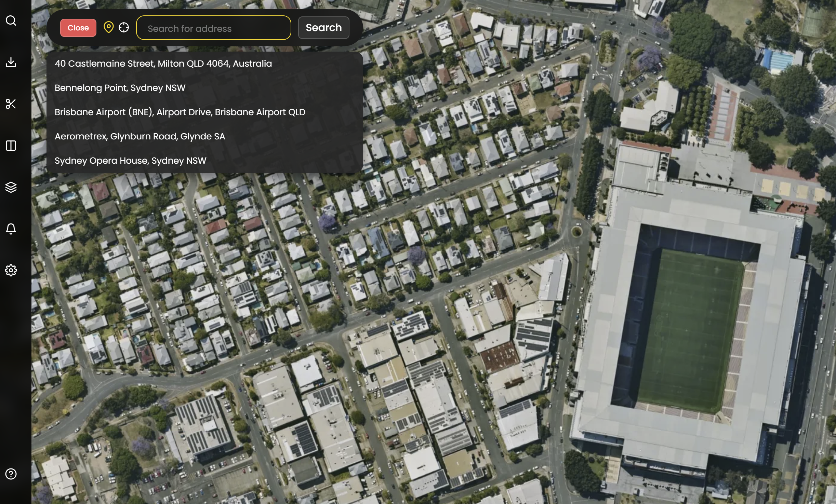
Task: Open the layers stack icon
Action: pos(11,187)
